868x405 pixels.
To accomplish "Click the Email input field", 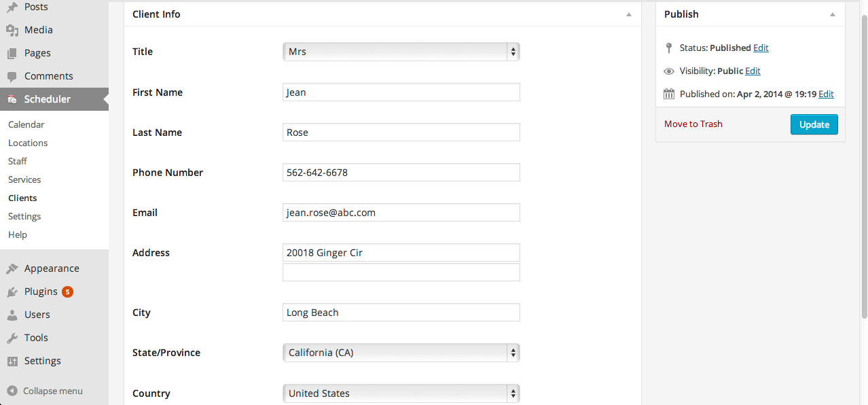I will pos(401,213).
